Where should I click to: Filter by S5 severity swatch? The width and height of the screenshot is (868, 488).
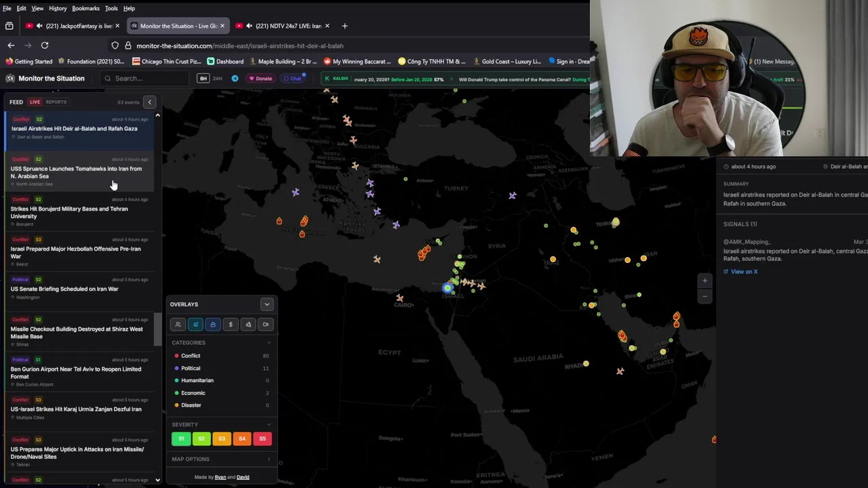(262, 439)
